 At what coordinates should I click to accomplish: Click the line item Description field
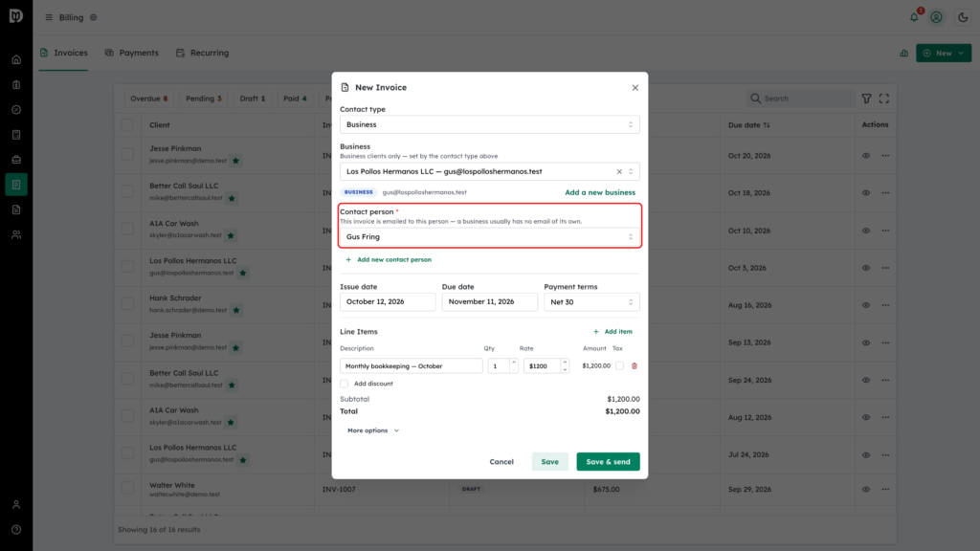pos(412,366)
